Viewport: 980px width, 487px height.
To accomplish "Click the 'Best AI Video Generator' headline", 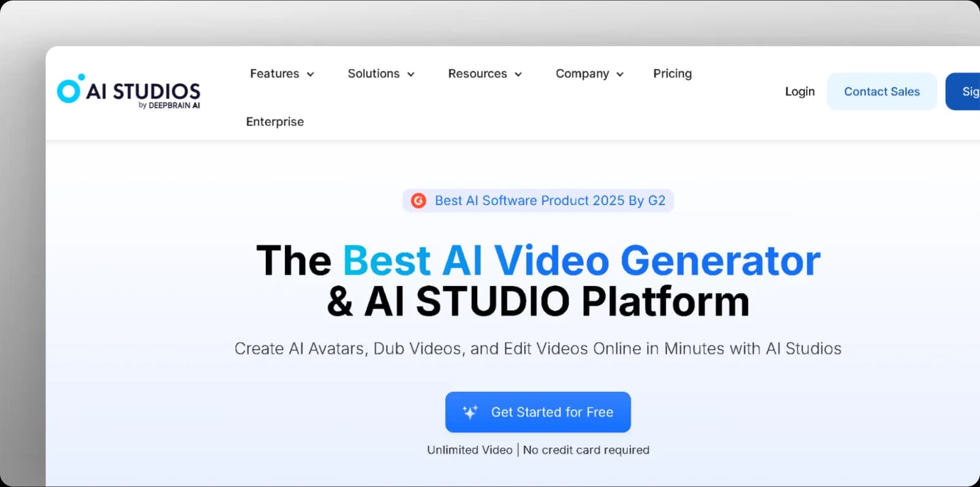I will (581, 260).
